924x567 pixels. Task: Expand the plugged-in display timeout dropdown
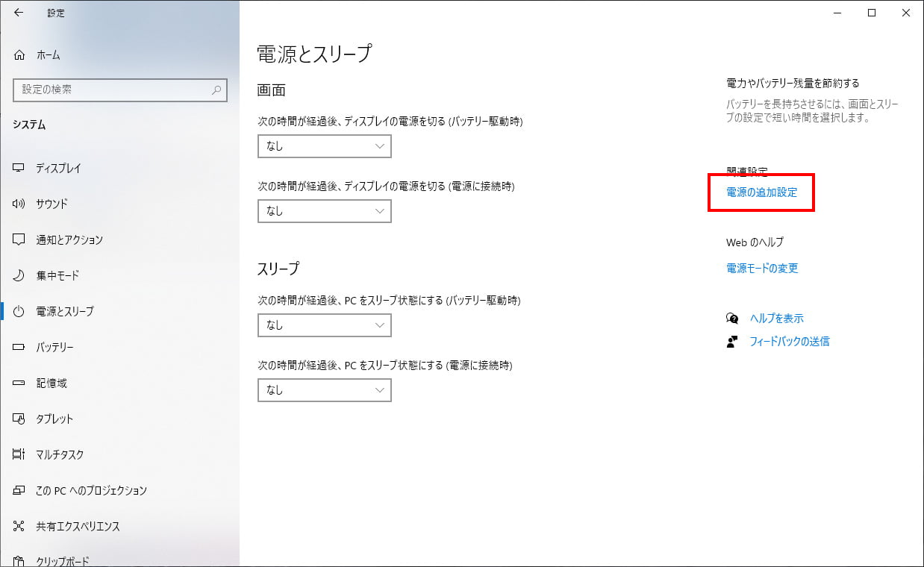pyautogui.click(x=324, y=210)
